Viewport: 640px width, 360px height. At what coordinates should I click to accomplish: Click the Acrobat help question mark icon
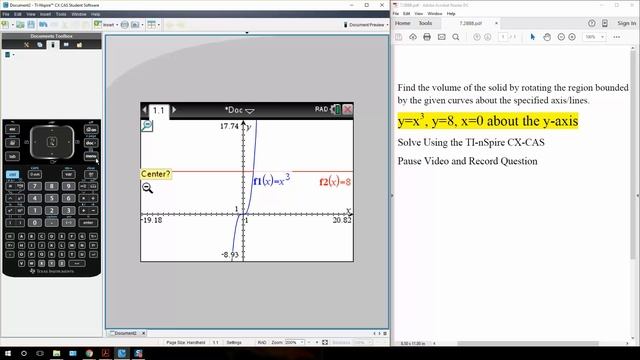591,23
